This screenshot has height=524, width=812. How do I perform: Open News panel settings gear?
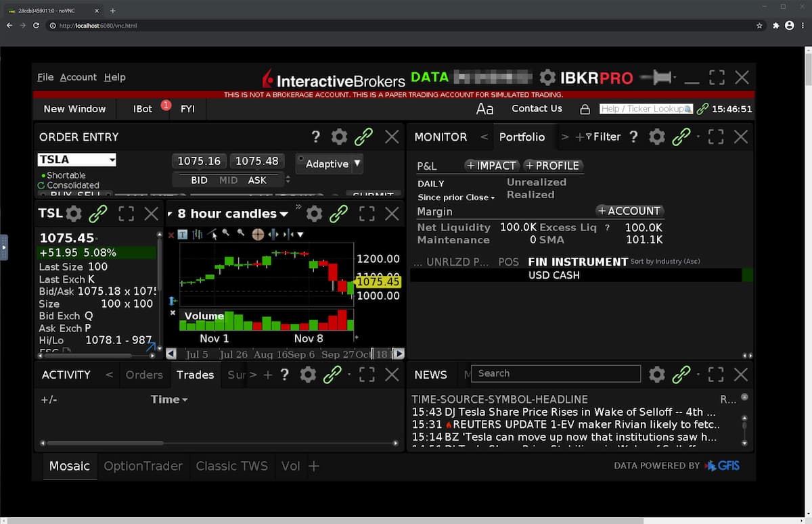tap(657, 375)
